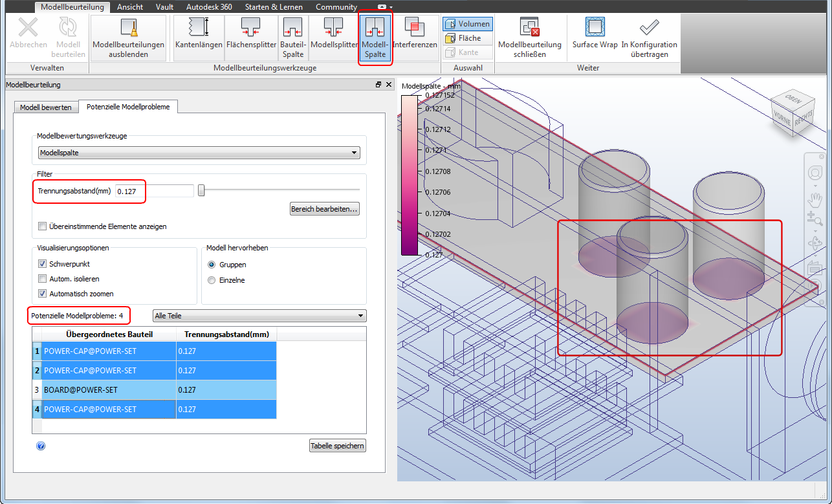Open the Ansicht ribbon tab
Viewport: 832px width, 504px height.
click(x=130, y=7)
